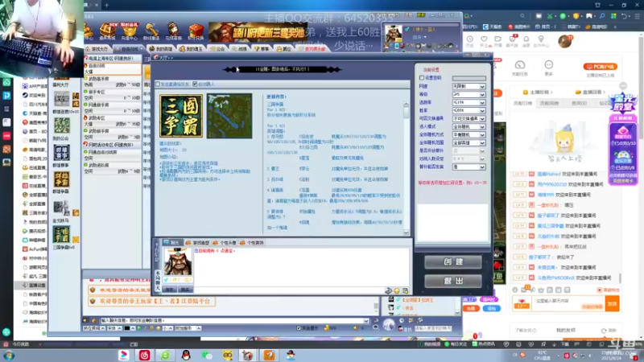Open the 在线客服 customer service icon
The height and width of the screenshot is (362, 644).
pyautogui.click(x=173, y=31)
